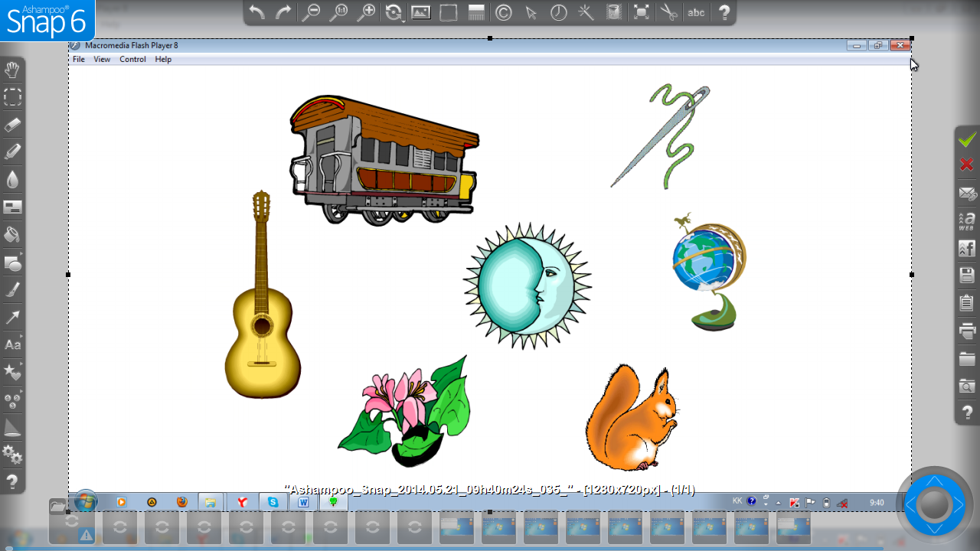The height and width of the screenshot is (551, 980).
Task: Upload the capture to Facebook
Action: [x=967, y=249]
